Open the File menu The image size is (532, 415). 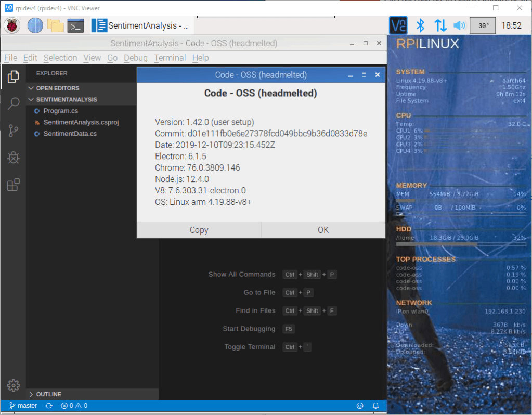pyautogui.click(x=10, y=58)
